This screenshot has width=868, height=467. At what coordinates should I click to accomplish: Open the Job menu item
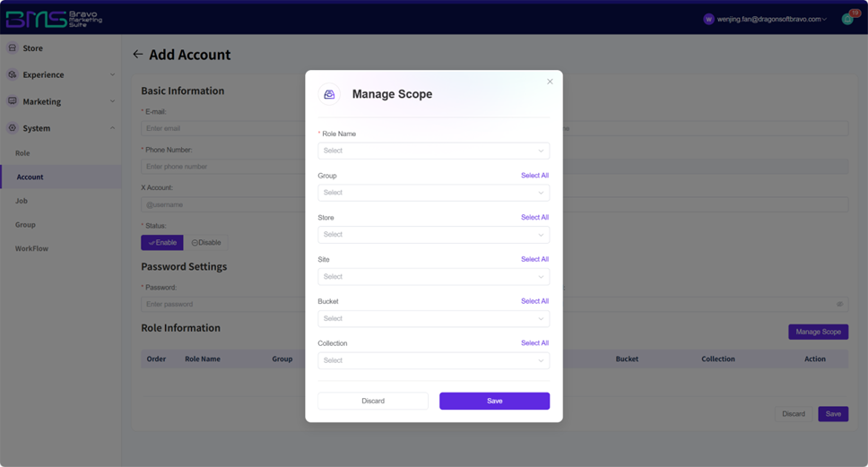(21, 201)
